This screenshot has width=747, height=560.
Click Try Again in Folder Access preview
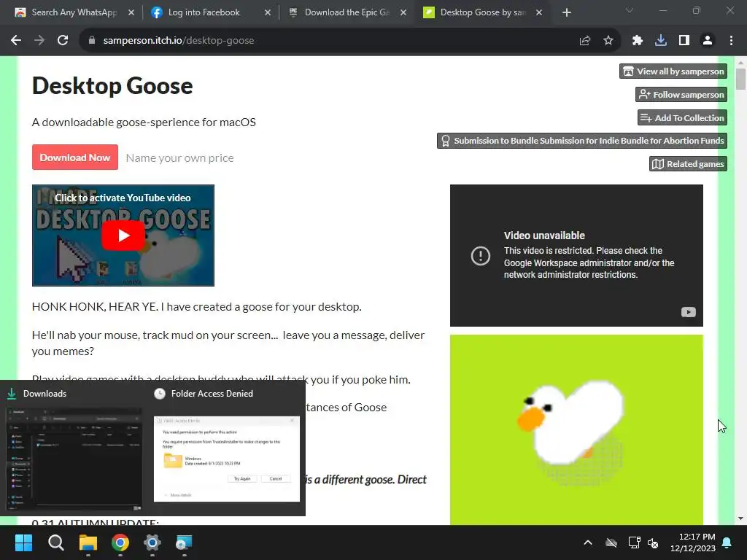[x=242, y=478]
